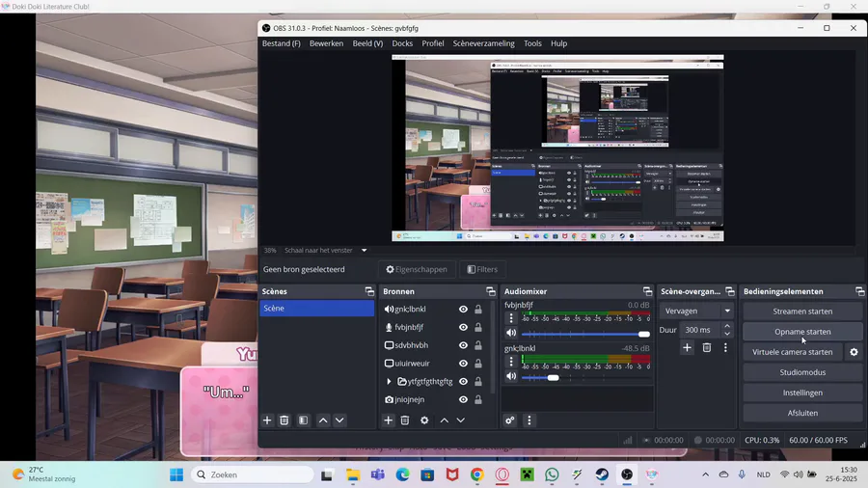Mute the gnk;lbnkl audio channel
Image resolution: width=868 pixels, height=488 pixels.
click(x=511, y=377)
